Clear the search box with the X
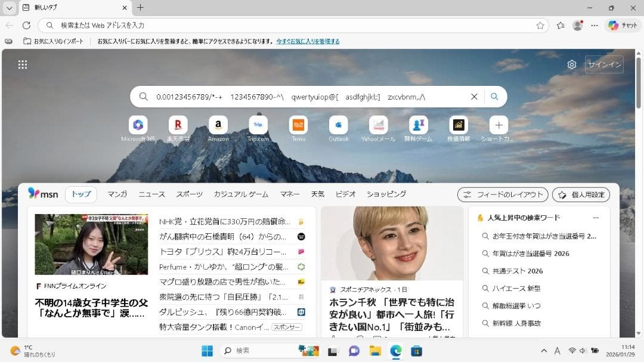Viewport: 644px width, 362px height. [474, 96]
